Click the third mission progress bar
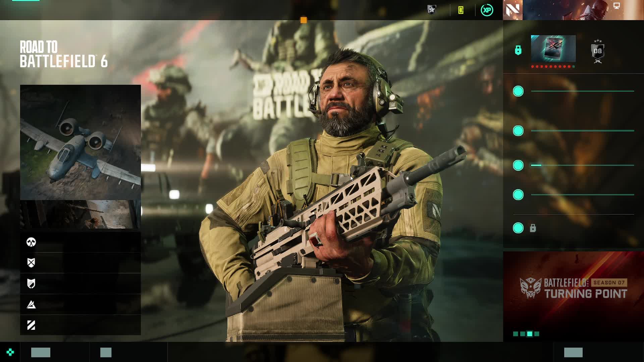644x362 pixels. 582,165
